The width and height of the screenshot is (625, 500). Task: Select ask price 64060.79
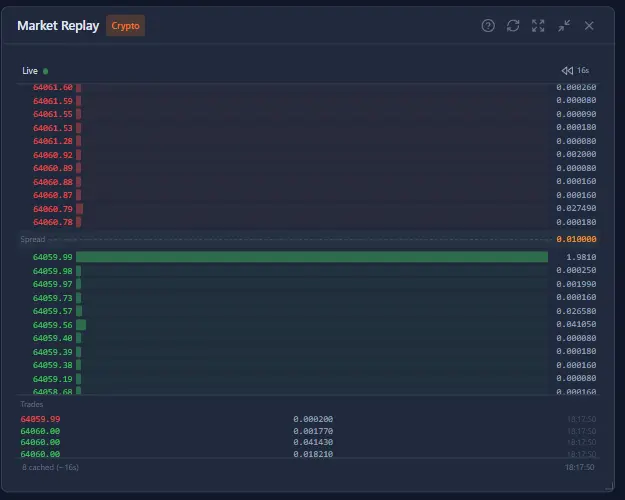[53, 209]
